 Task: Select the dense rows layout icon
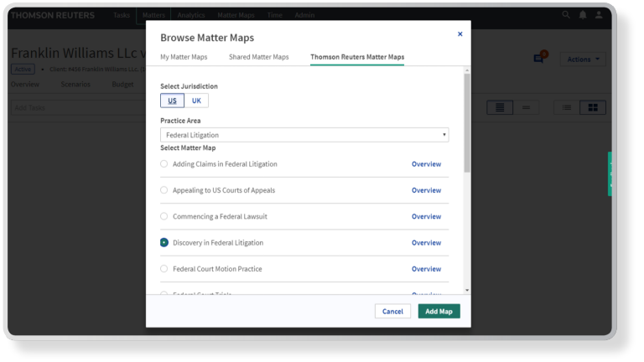pos(500,107)
